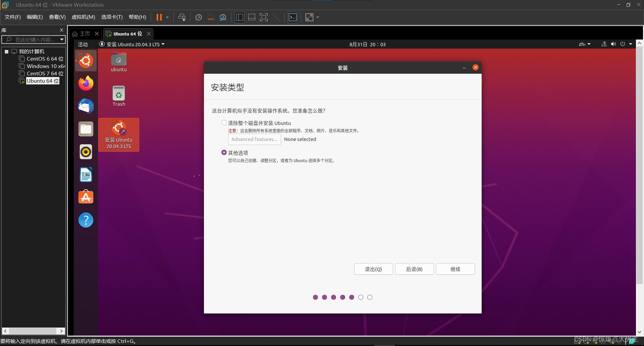The image size is (644, 346).
Task: Minimize the installer window
Action: pos(464,68)
